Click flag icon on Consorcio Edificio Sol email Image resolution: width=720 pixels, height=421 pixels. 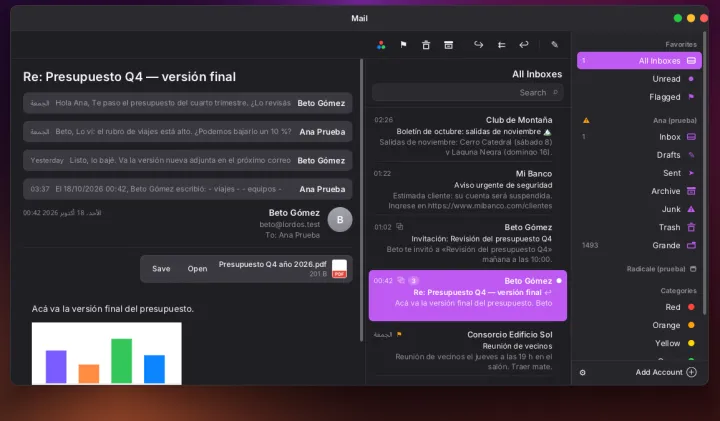[x=399, y=334]
